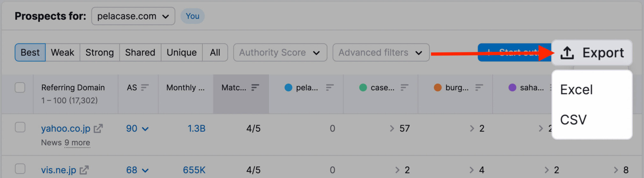Check the select-all header checkbox
The height and width of the screenshot is (178, 644).
(20, 87)
